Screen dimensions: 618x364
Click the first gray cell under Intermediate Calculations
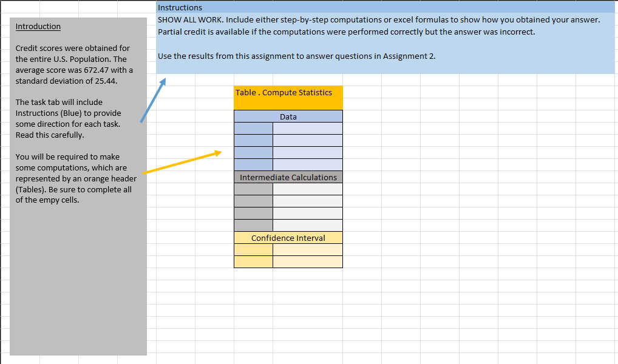253,189
